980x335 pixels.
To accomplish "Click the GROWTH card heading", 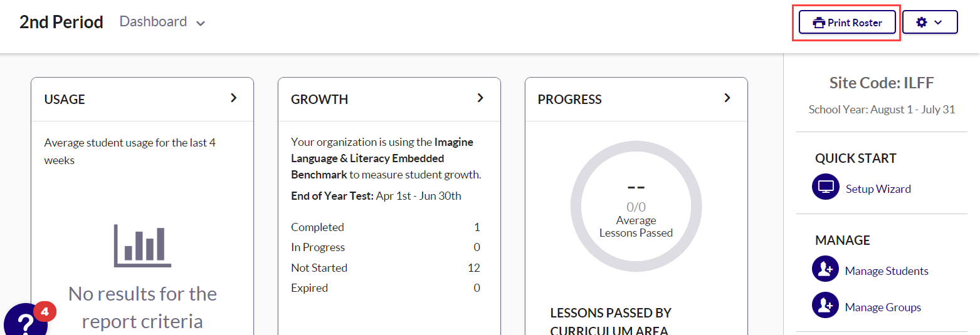I will coord(319,100).
